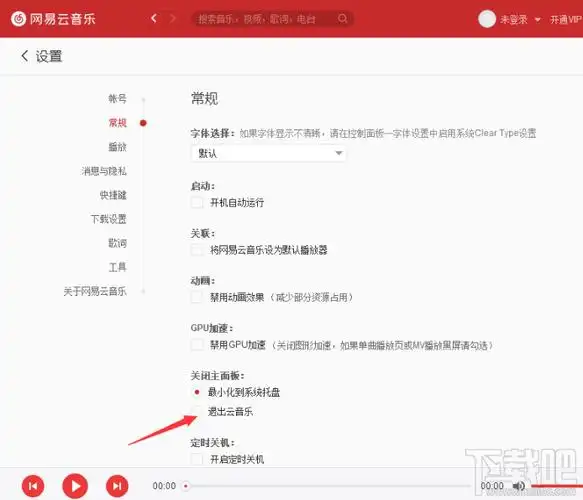
Task: Play the previous track
Action: [33, 486]
